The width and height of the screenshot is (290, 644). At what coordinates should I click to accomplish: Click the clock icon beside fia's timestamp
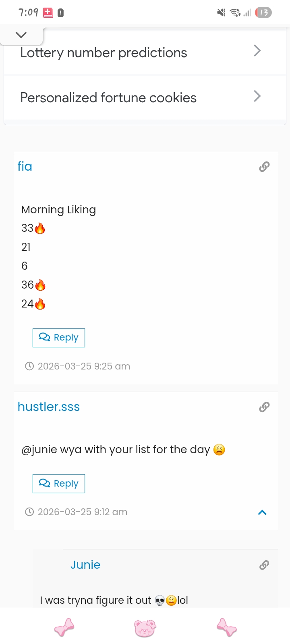[x=29, y=366]
